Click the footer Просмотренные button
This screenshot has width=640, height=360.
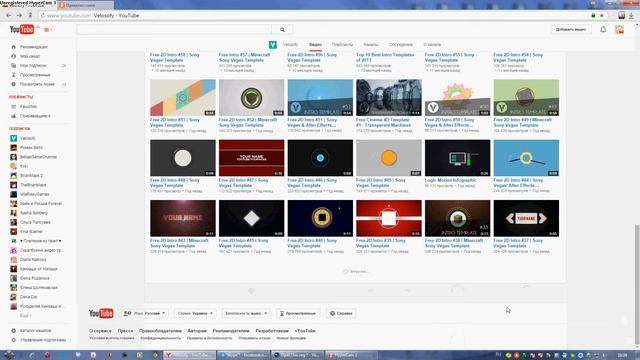coord(298,313)
